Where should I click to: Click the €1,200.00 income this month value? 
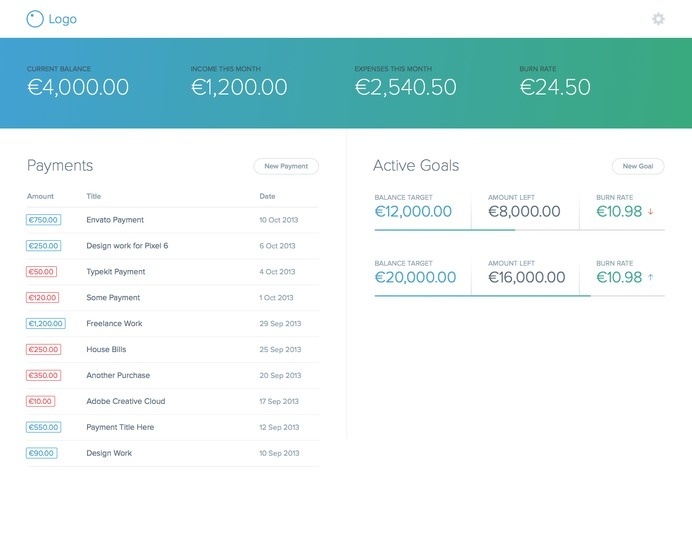(239, 87)
